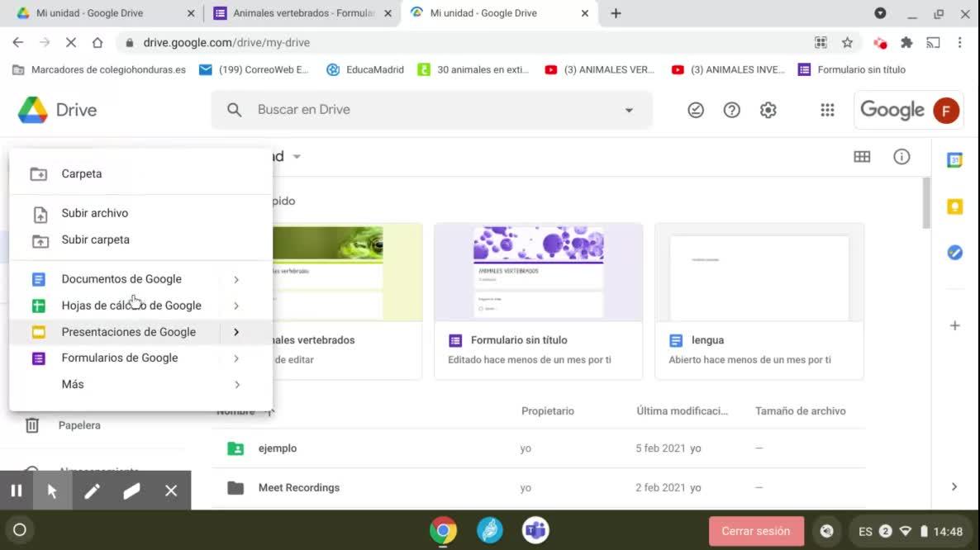Stop loading the page

70,42
